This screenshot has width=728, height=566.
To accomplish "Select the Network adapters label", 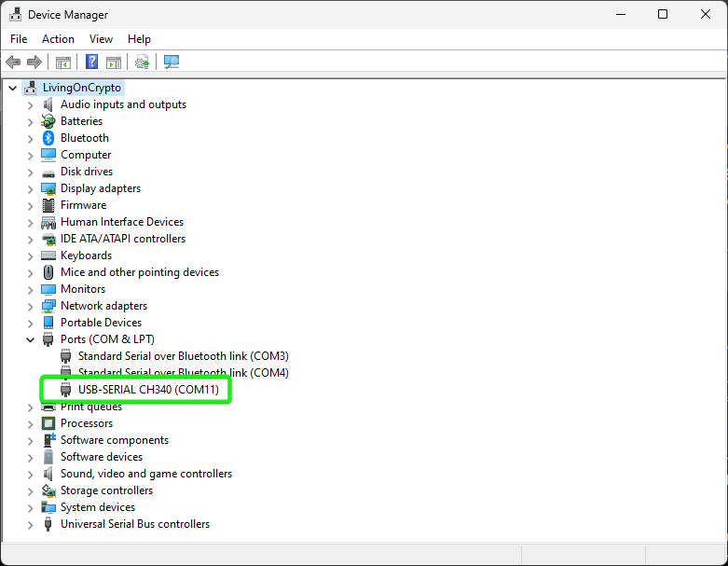I will tap(104, 306).
